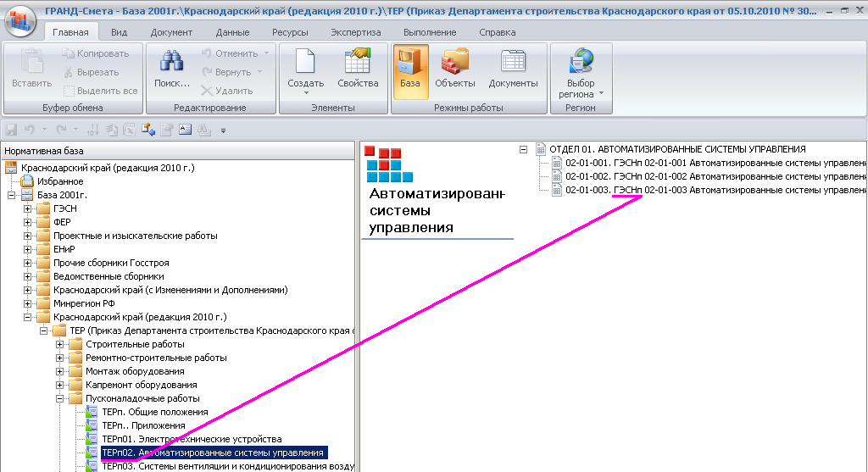This screenshot has width=868, height=472.
Task: Expand the ЕНиР folder
Action: [x=27, y=249]
